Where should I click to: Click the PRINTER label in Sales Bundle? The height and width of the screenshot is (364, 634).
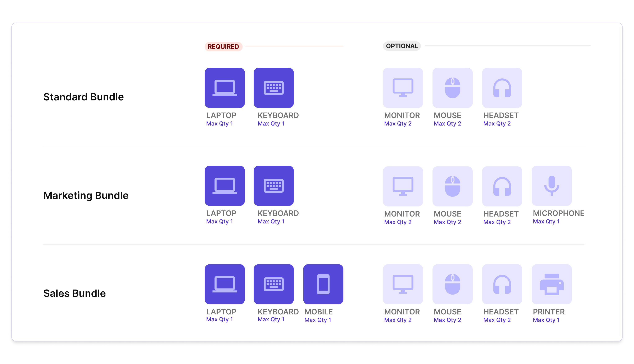(x=549, y=312)
